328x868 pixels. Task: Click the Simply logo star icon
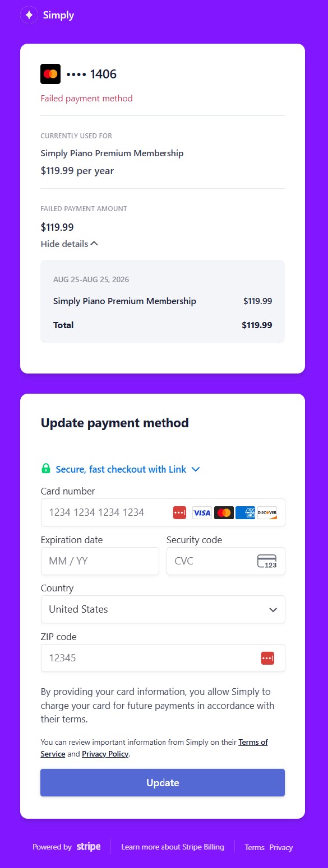(29, 15)
